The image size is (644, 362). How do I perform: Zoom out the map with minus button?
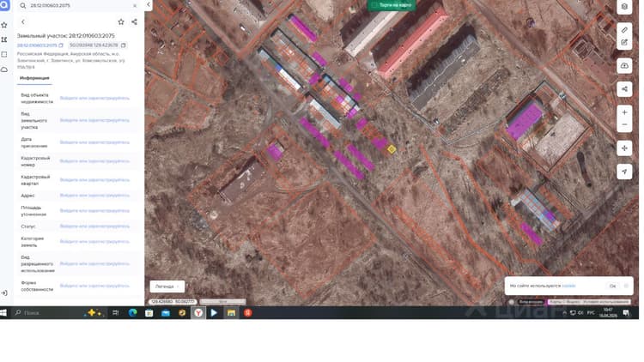pos(624,124)
